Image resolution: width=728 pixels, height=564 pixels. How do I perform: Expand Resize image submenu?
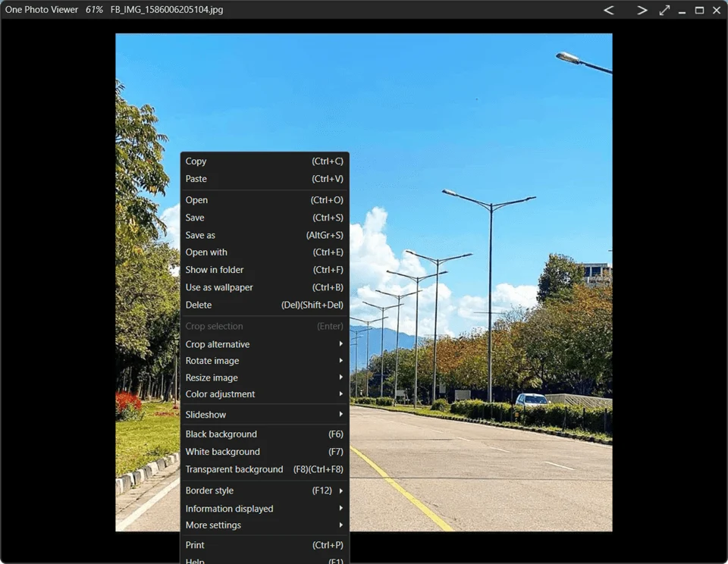coord(265,378)
